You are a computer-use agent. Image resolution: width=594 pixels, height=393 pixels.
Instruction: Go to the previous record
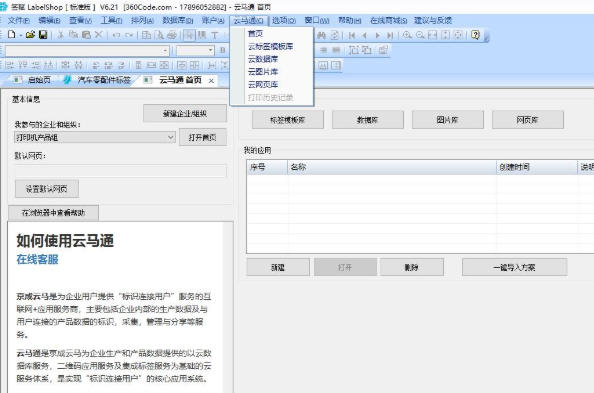[x=364, y=35]
